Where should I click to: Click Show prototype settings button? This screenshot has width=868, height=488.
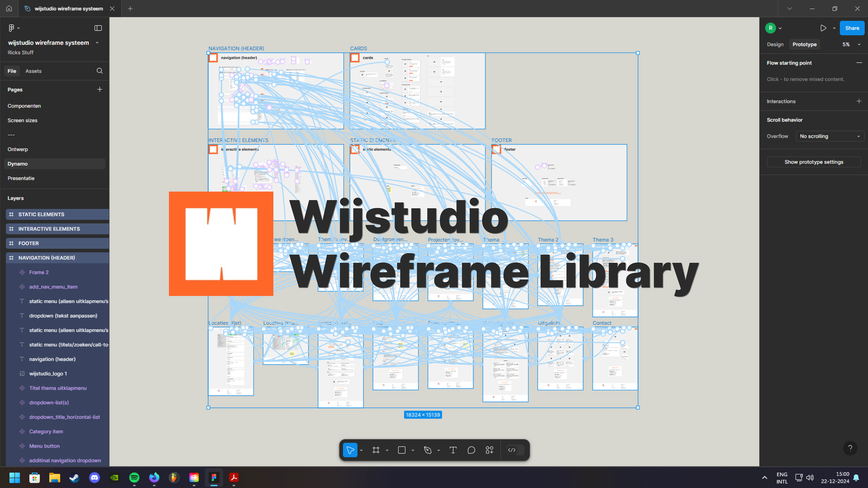click(x=814, y=162)
